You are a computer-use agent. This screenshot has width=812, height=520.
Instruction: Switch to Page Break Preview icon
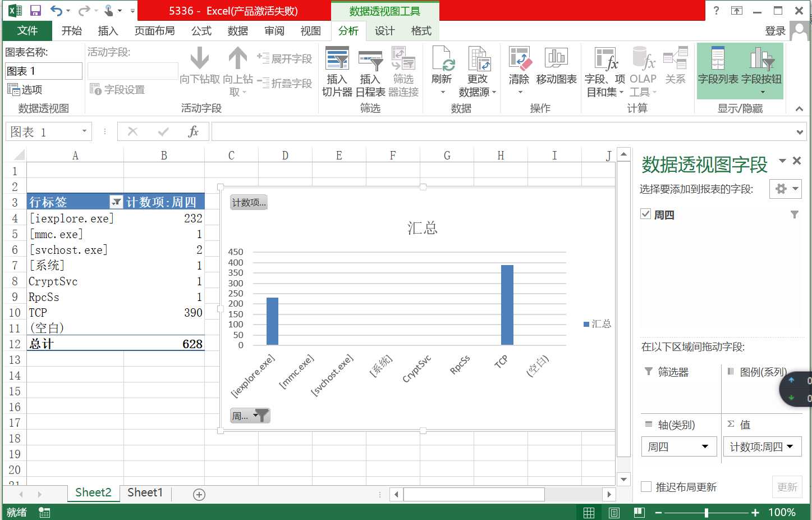pos(639,513)
